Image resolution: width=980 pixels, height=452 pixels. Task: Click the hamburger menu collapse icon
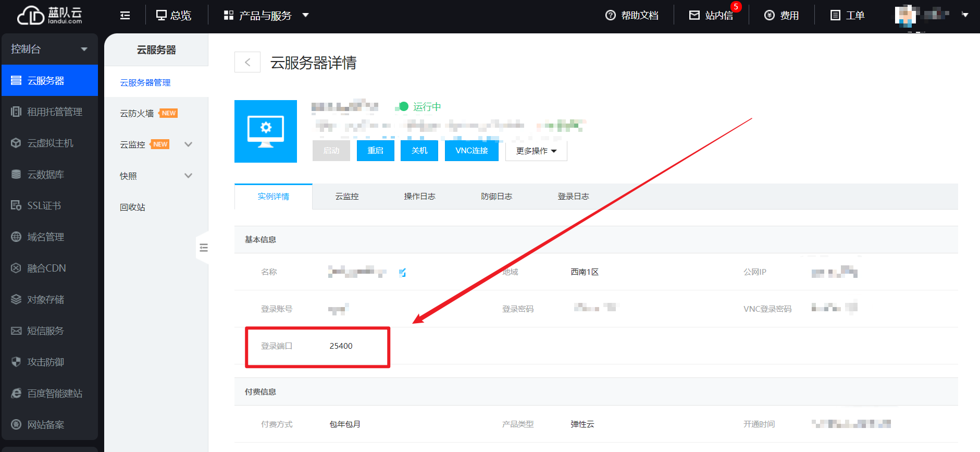125,16
